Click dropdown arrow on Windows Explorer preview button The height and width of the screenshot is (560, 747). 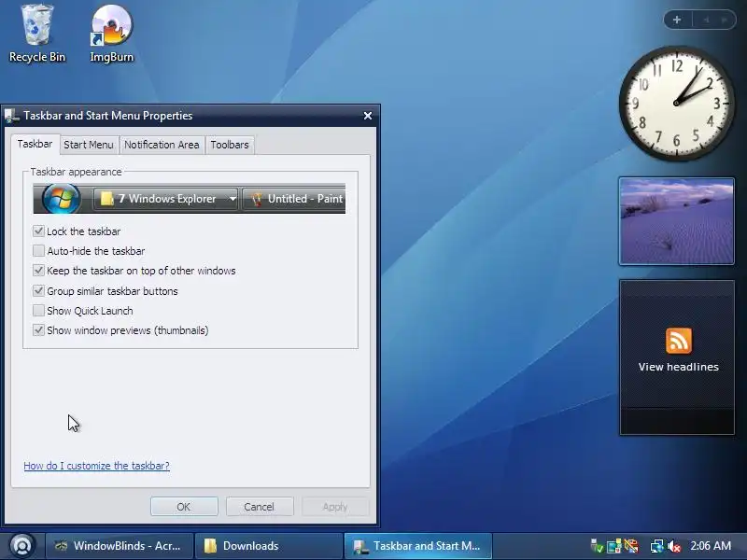[x=232, y=199]
